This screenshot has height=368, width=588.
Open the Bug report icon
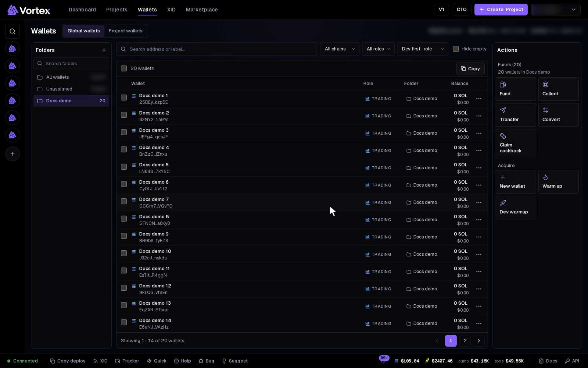tap(206, 361)
